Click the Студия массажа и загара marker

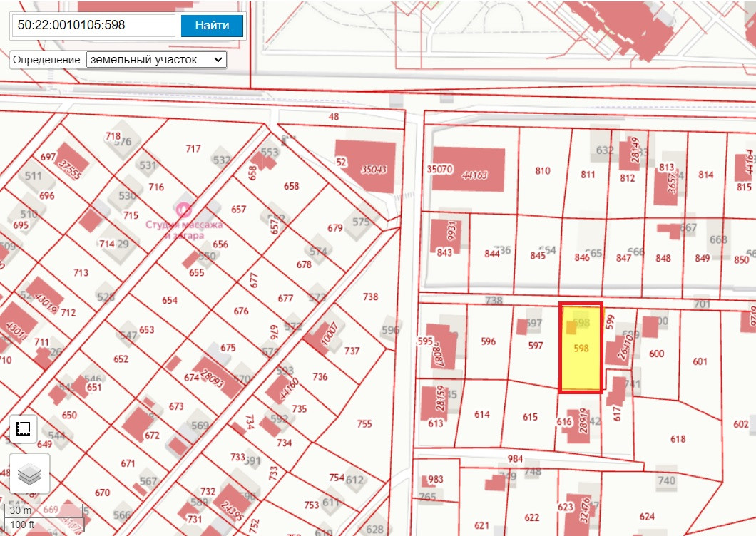[184, 209]
